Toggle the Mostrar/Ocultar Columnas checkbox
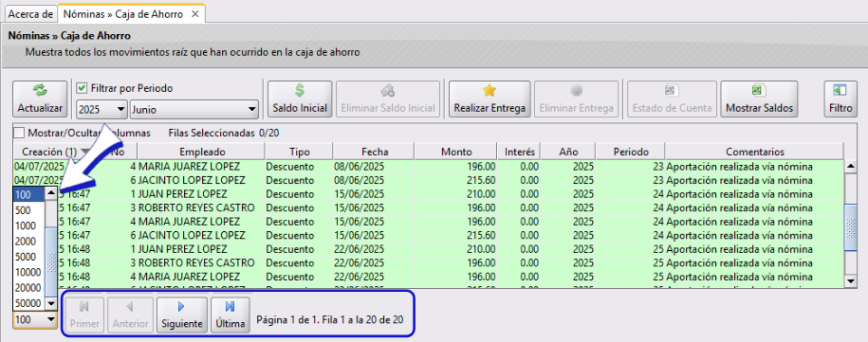Viewport: 868px width, 342px height. [19, 134]
